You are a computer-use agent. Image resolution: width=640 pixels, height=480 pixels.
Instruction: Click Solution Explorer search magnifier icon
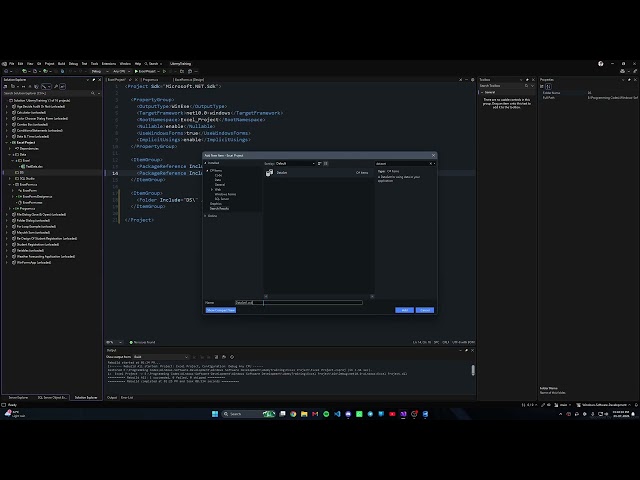point(93,93)
